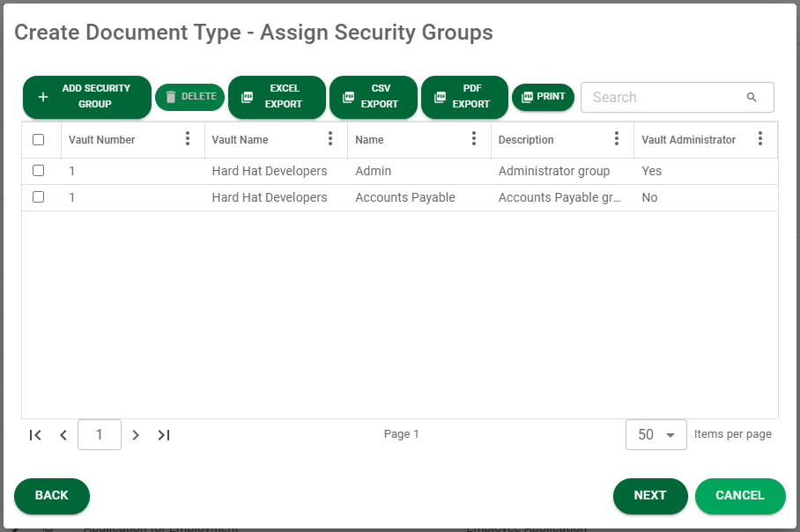Toggle the select-all header checkbox

(38, 139)
